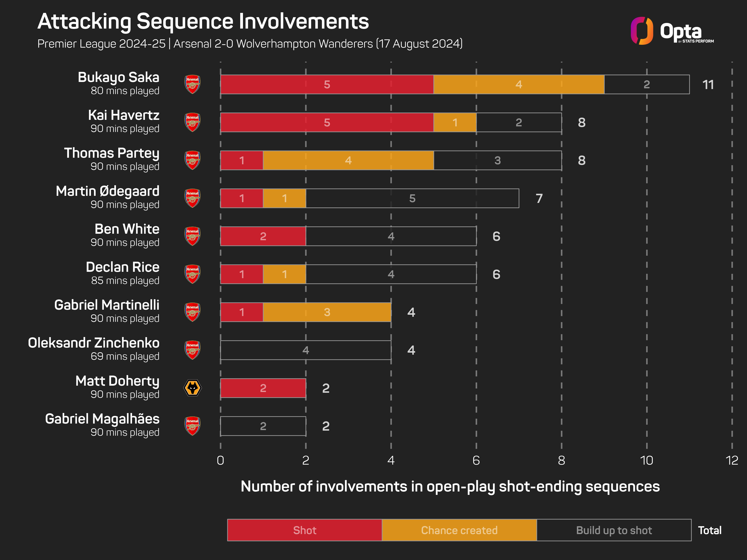The width and height of the screenshot is (747, 560).
Task: Select Kai Havertz's red shot bar segment
Action: coord(327,122)
